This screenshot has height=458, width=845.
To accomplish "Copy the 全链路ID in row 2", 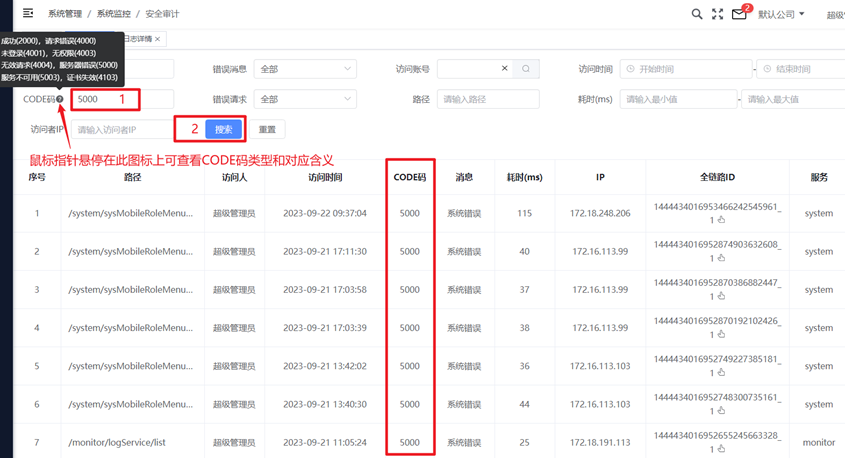I will (721, 258).
